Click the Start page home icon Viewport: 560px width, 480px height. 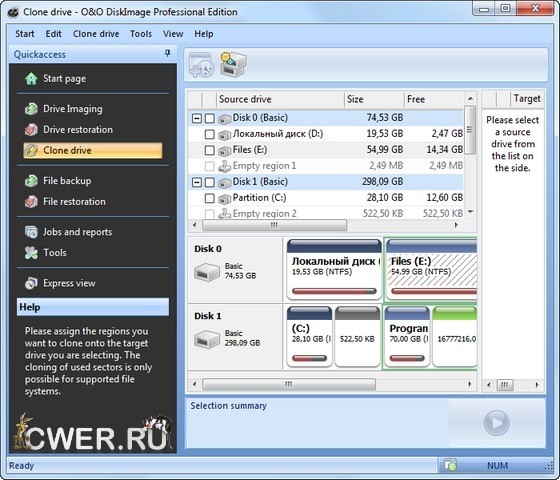click(x=31, y=79)
